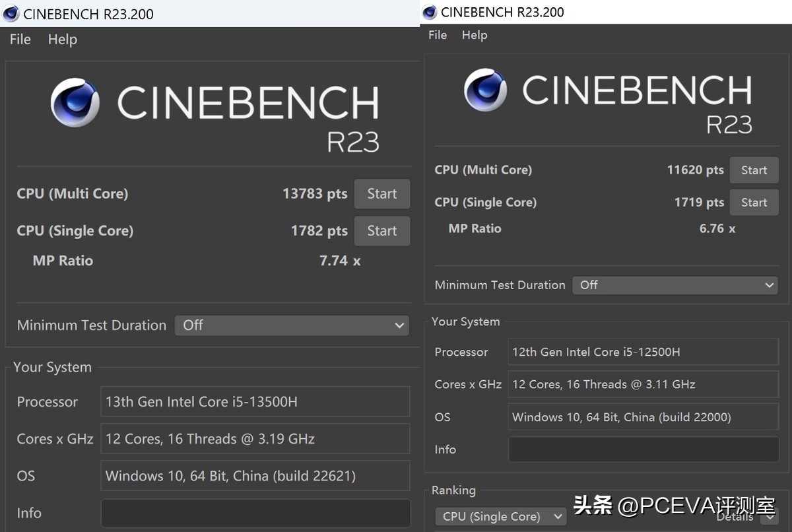Start Multi Core test beside 13783 pts
Screen dimensions: 792x532
381,194
